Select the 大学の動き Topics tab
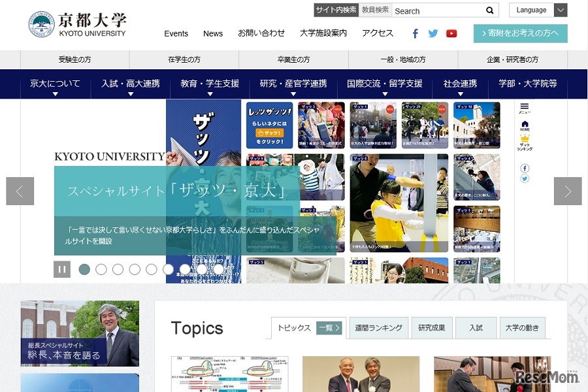The width and height of the screenshot is (588, 392). point(523,328)
